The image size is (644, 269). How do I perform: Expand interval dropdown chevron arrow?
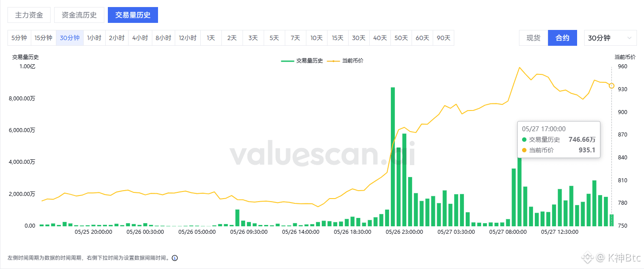coord(629,38)
